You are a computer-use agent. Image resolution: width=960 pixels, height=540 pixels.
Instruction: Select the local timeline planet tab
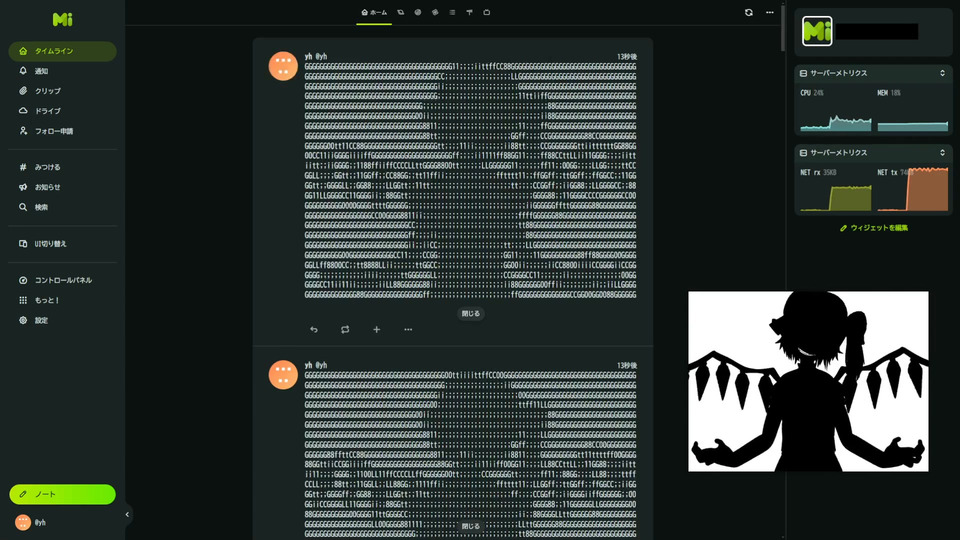(401, 12)
